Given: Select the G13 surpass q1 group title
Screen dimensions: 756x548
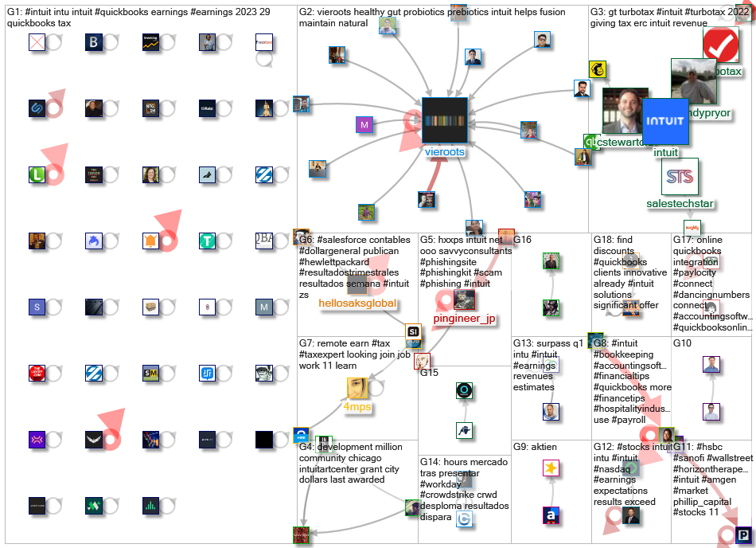Looking at the screenshot, I should coord(548,365).
